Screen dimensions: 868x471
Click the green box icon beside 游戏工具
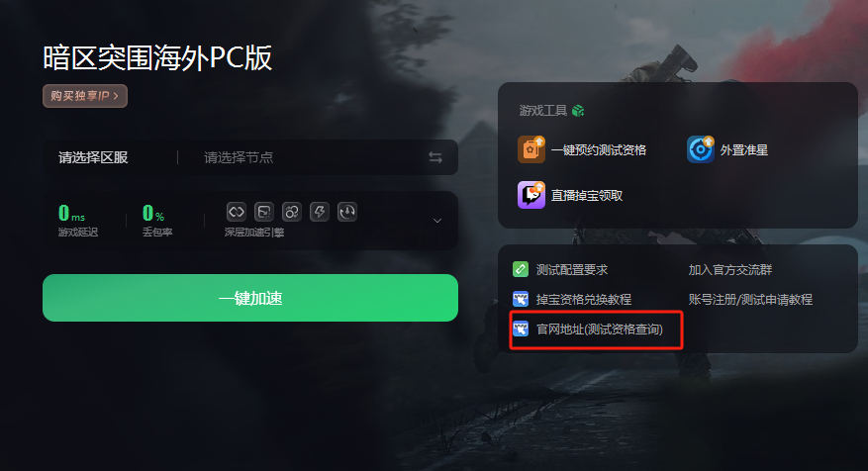coord(578,111)
